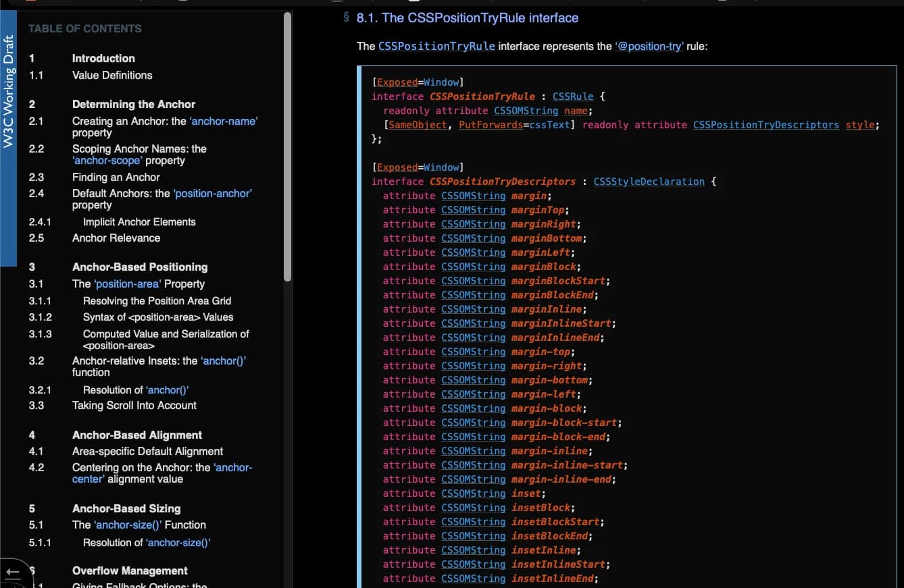904x588 pixels.
Task: Jump to Overflow Management in the contents
Action: coord(130,570)
